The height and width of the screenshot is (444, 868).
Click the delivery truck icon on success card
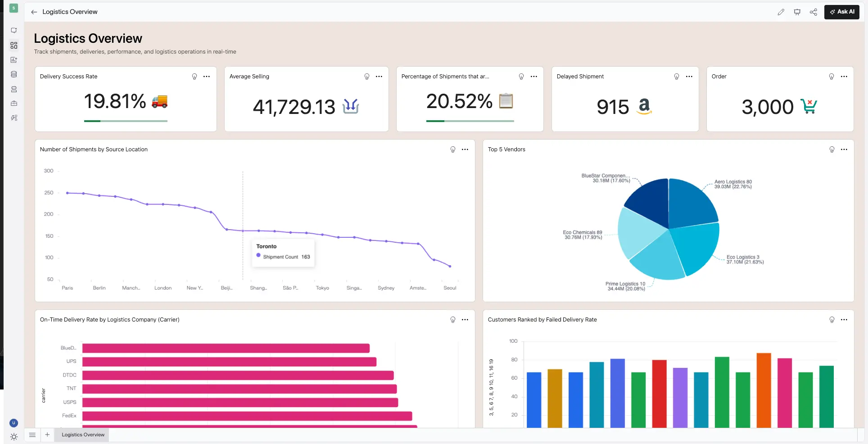pos(159,101)
